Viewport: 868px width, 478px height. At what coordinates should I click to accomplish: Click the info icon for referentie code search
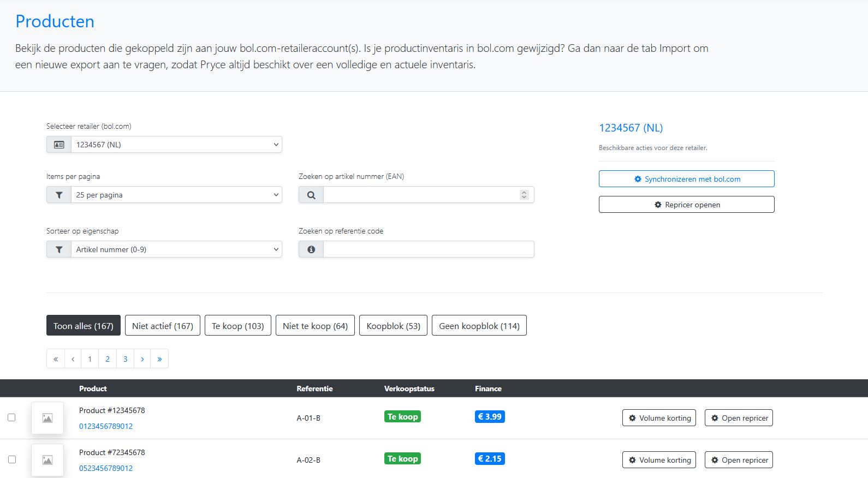[x=311, y=249]
